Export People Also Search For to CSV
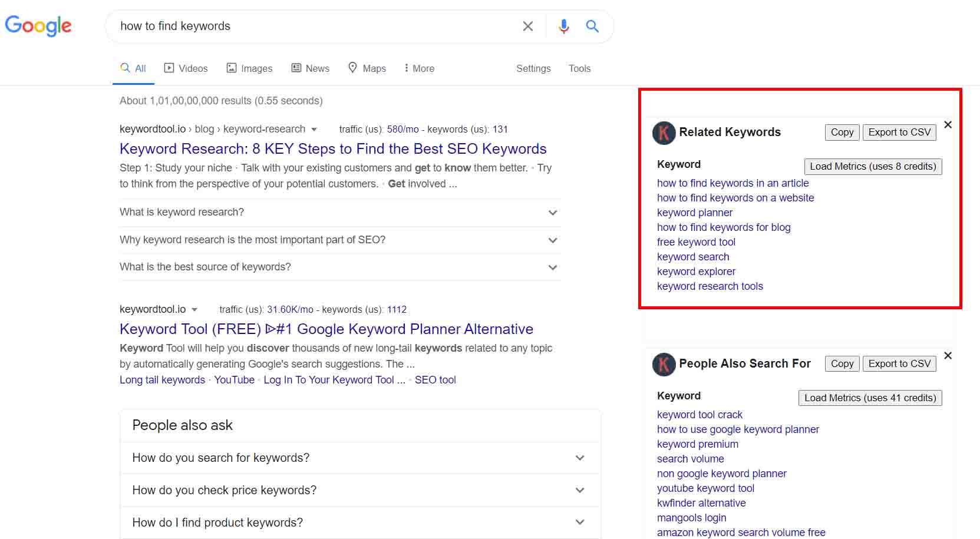This screenshot has height=539, width=980. [x=899, y=364]
